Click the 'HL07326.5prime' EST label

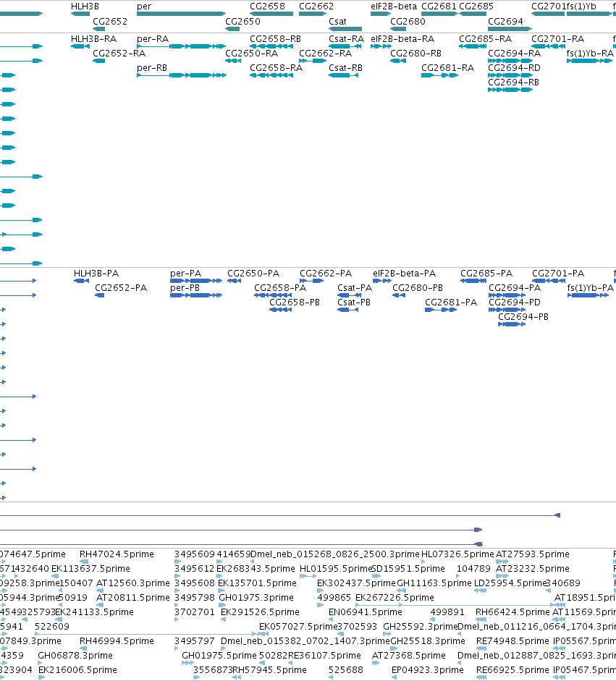[x=457, y=554]
